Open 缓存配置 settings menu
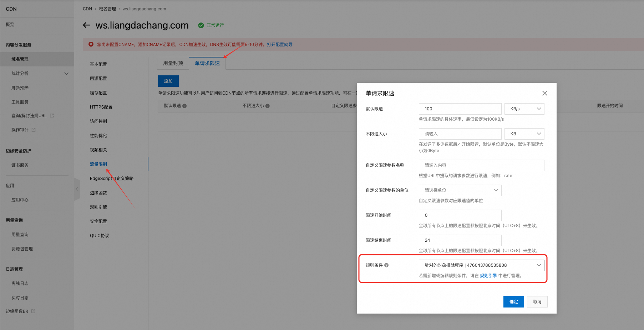This screenshot has width=644, height=330. click(x=98, y=93)
